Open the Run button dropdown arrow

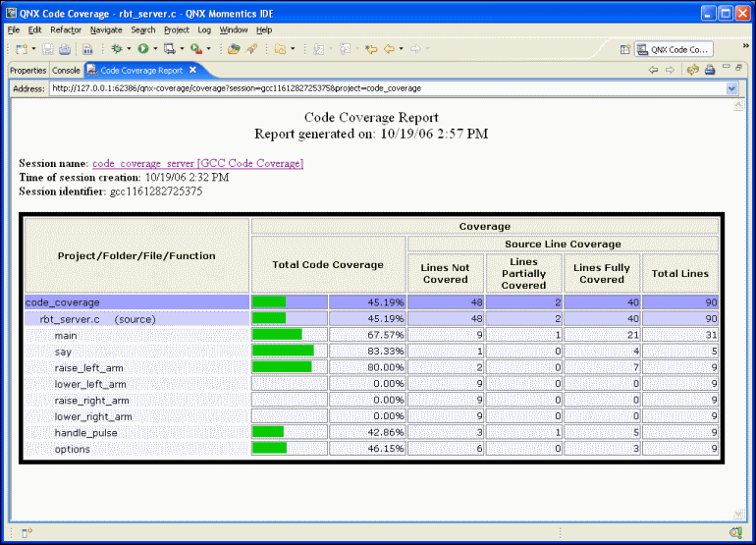[x=154, y=49]
